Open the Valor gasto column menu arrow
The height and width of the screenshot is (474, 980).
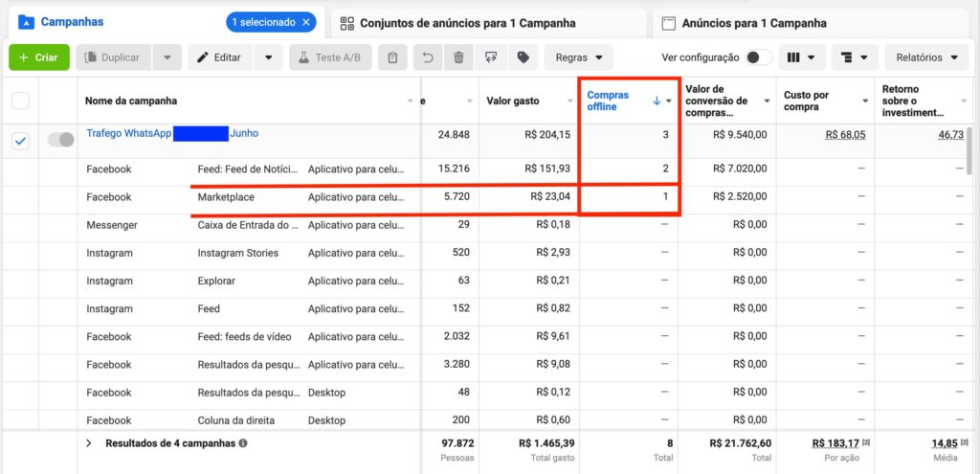pyautogui.click(x=570, y=102)
